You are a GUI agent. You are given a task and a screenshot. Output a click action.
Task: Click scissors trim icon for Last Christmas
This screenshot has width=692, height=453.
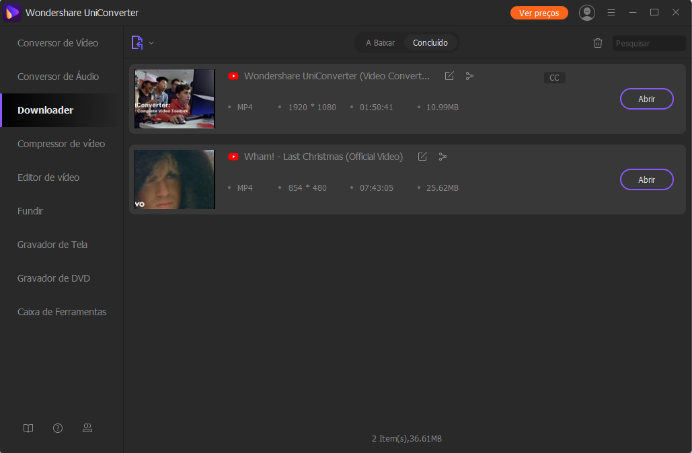pyautogui.click(x=443, y=157)
